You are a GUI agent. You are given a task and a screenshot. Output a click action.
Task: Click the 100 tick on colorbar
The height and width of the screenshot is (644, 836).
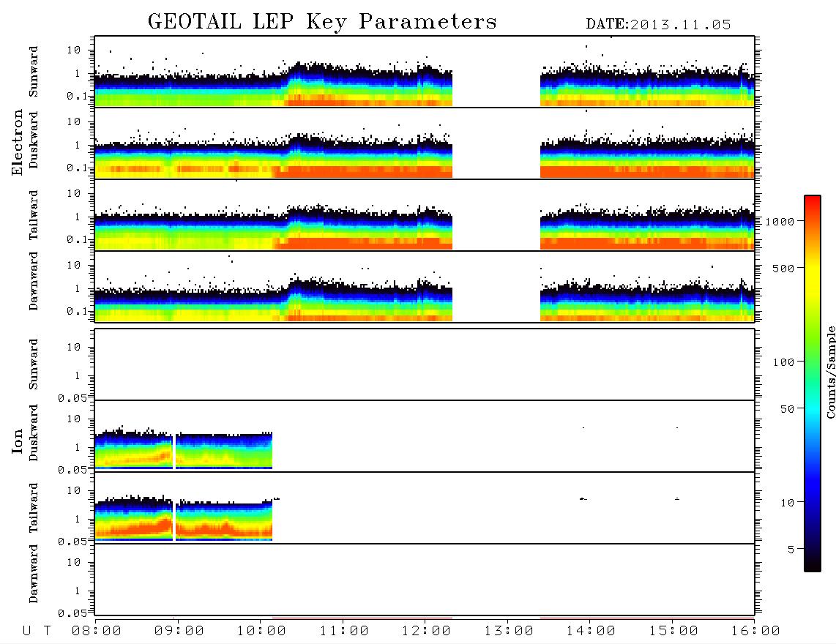(x=783, y=362)
